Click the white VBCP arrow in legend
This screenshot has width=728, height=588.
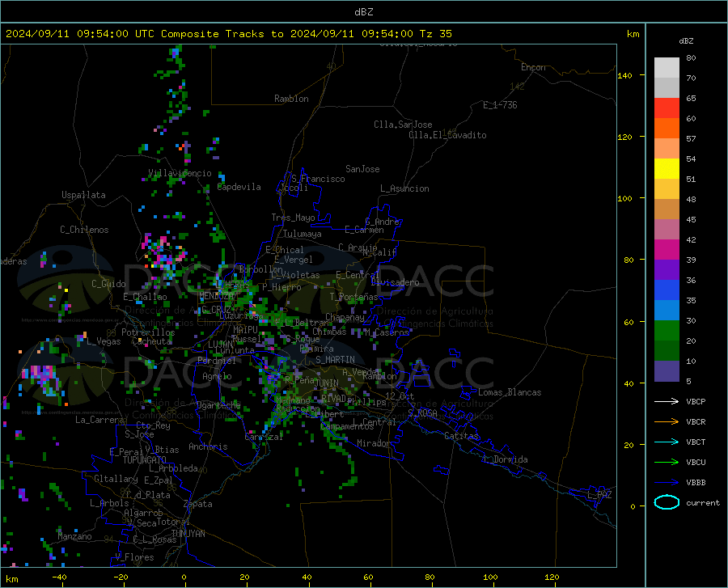pos(667,401)
